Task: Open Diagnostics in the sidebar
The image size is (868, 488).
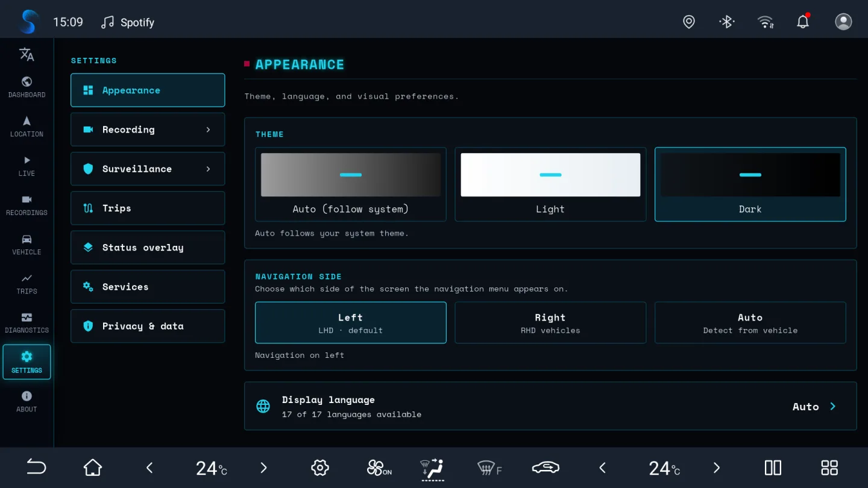Action: pos(27,323)
